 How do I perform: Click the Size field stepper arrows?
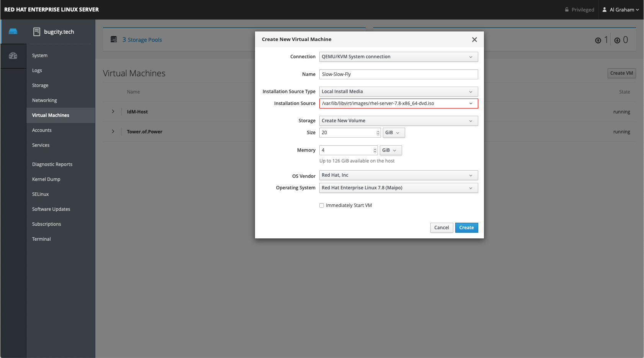[378, 133]
